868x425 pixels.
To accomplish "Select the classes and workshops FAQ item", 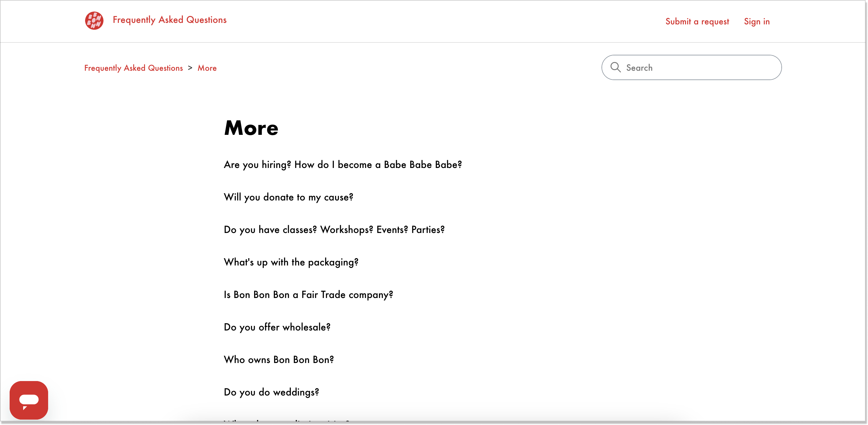I will pyautogui.click(x=334, y=229).
